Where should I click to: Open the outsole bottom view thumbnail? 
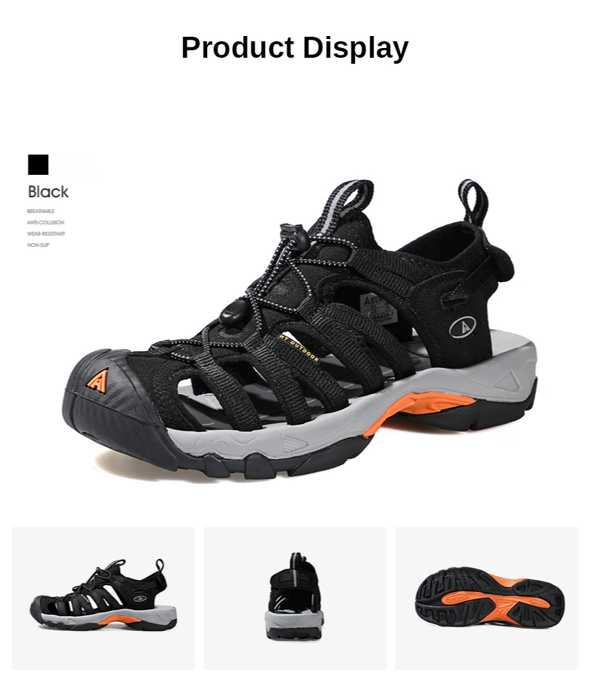[x=487, y=598]
